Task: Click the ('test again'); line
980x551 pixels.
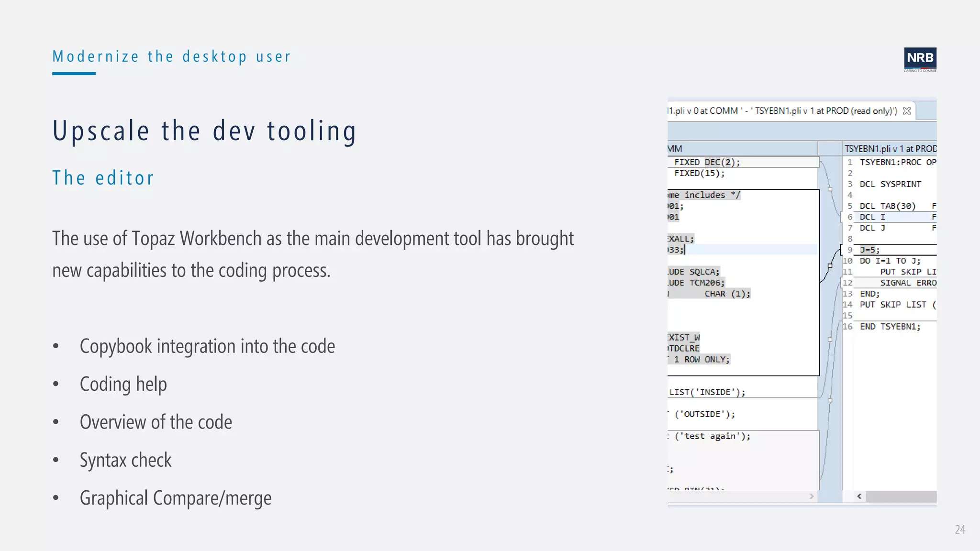Action: click(709, 436)
